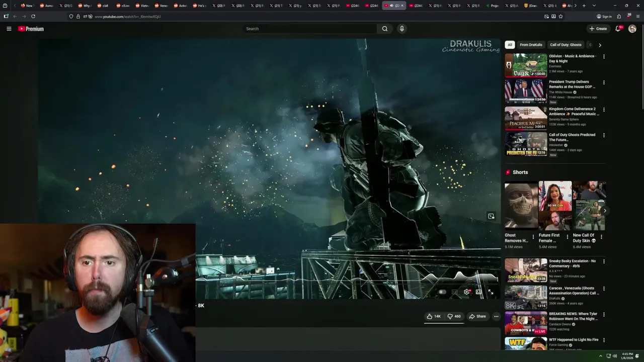Switch to the Asmo browser tab
The width and height of the screenshot is (644, 362).
46,6
